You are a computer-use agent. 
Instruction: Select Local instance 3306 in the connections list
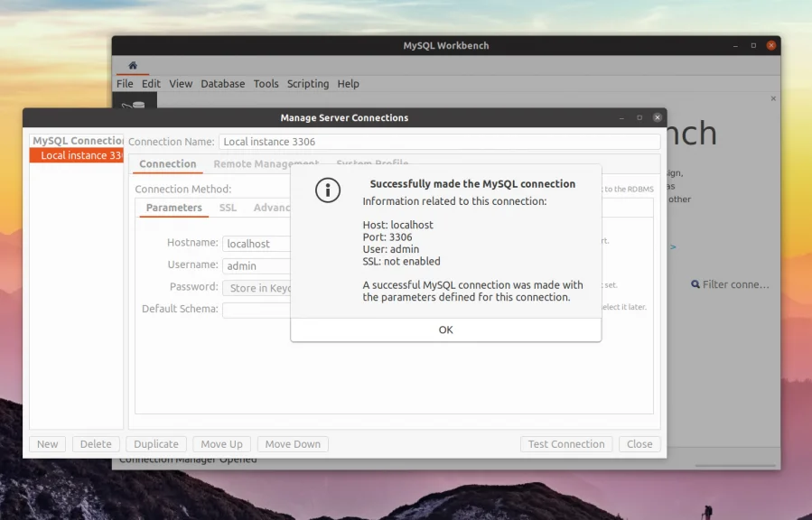click(76, 154)
